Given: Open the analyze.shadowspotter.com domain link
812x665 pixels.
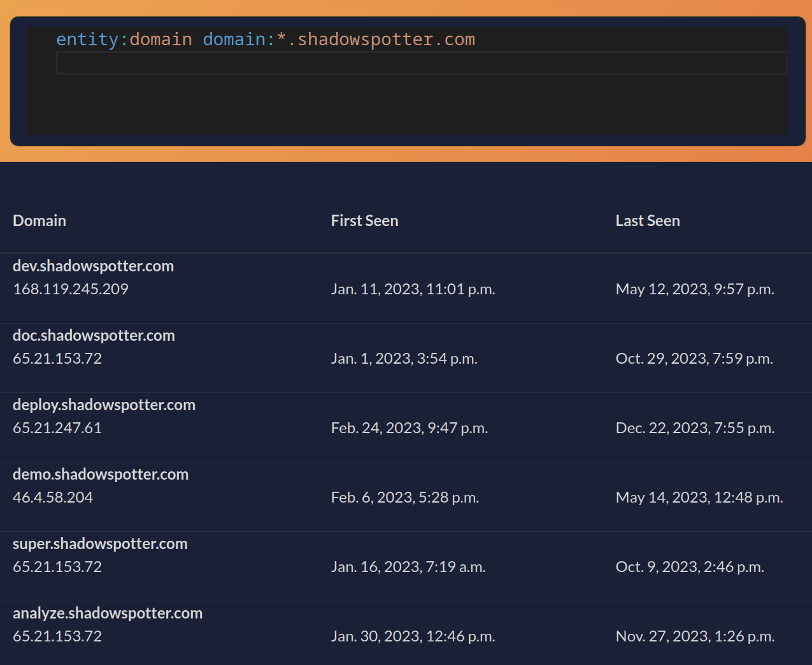Looking at the screenshot, I should coord(108,613).
